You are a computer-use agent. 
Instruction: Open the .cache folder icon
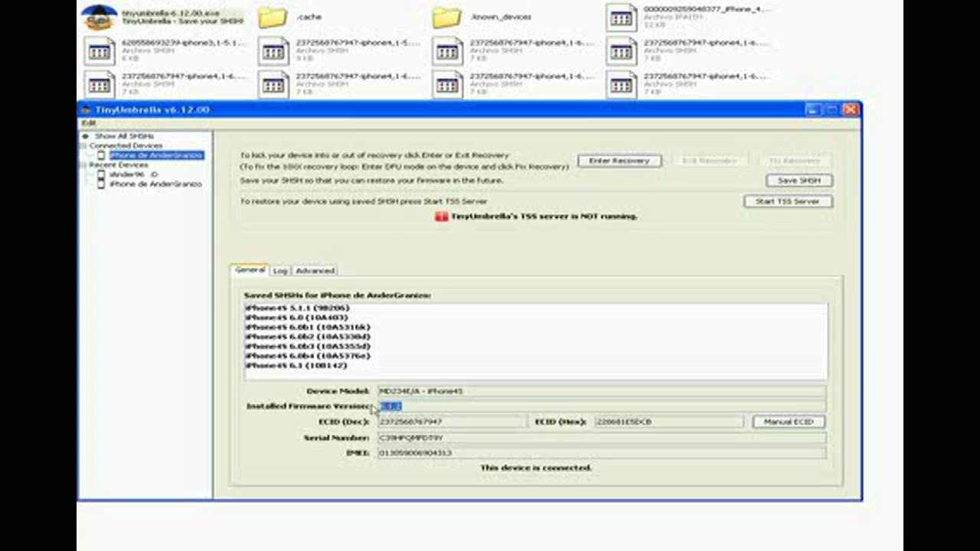272,17
